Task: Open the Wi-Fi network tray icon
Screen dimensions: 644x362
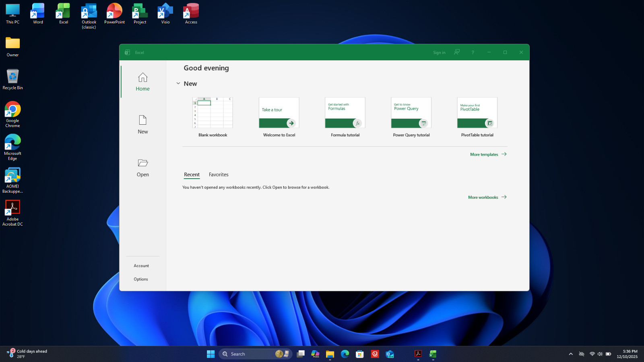Action: pos(592,354)
